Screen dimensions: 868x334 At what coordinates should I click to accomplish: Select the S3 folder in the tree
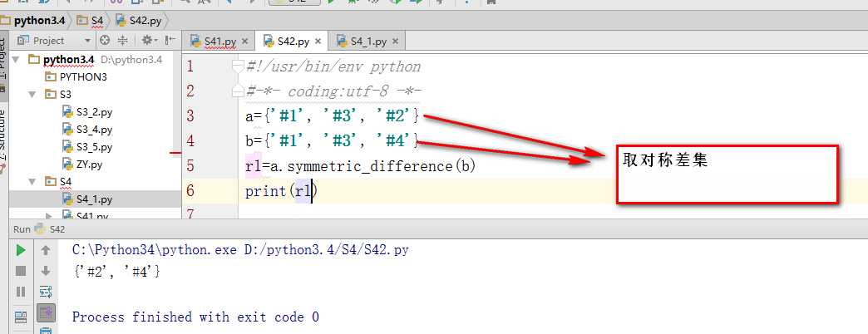coord(58,94)
